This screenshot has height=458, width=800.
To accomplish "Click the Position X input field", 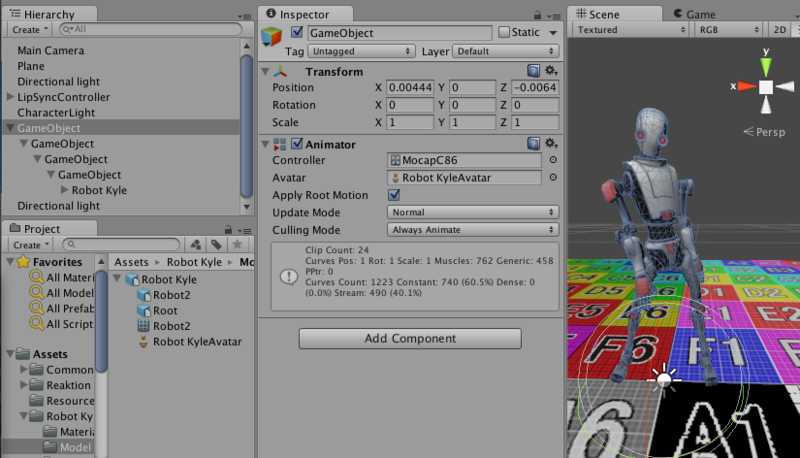I will (410, 87).
